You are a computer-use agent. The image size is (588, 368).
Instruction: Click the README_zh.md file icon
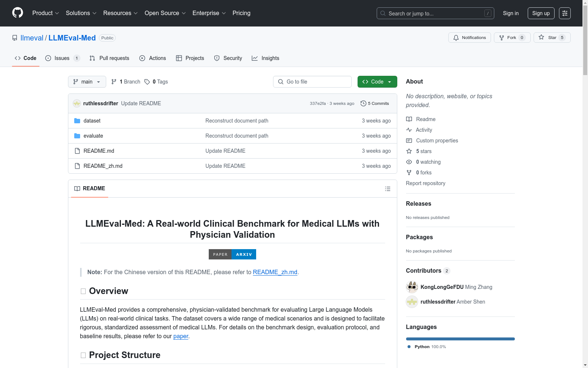(77, 166)
